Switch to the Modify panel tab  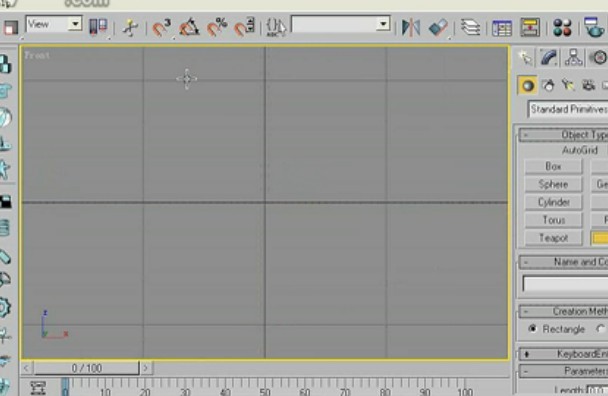pos(549,58)
